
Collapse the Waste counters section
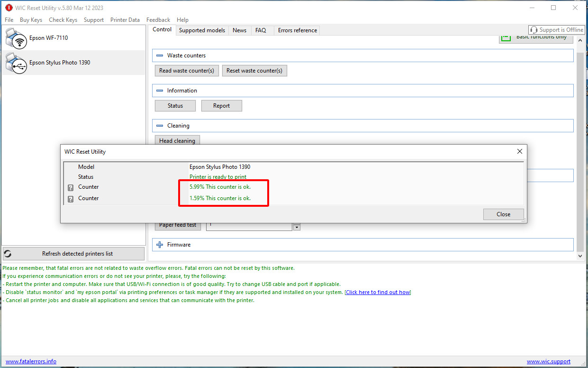(x=160, y=55)
